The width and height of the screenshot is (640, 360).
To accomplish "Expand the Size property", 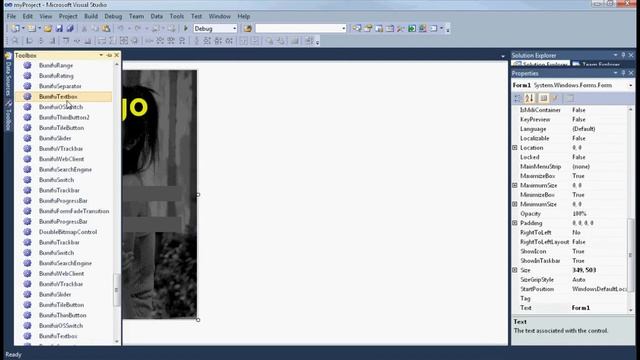I will 515,270.
